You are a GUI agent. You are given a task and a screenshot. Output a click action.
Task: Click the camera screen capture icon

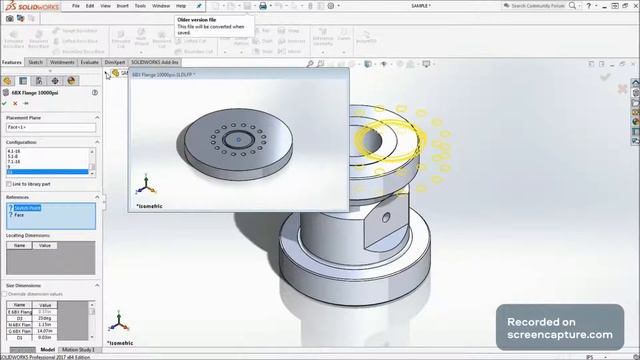[x=9, y=18]
